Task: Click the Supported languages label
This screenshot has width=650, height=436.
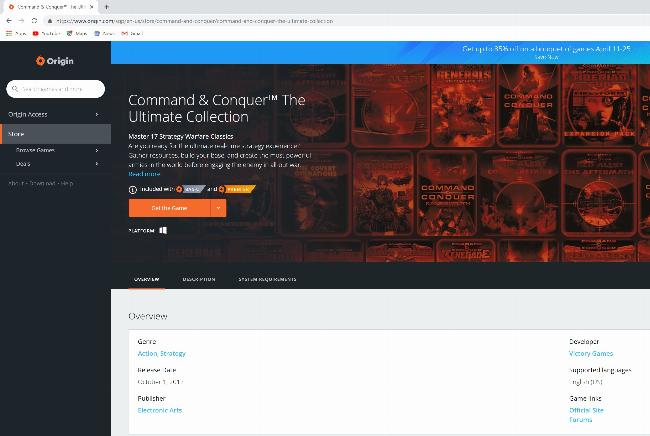Action: (x=600, y=370)
